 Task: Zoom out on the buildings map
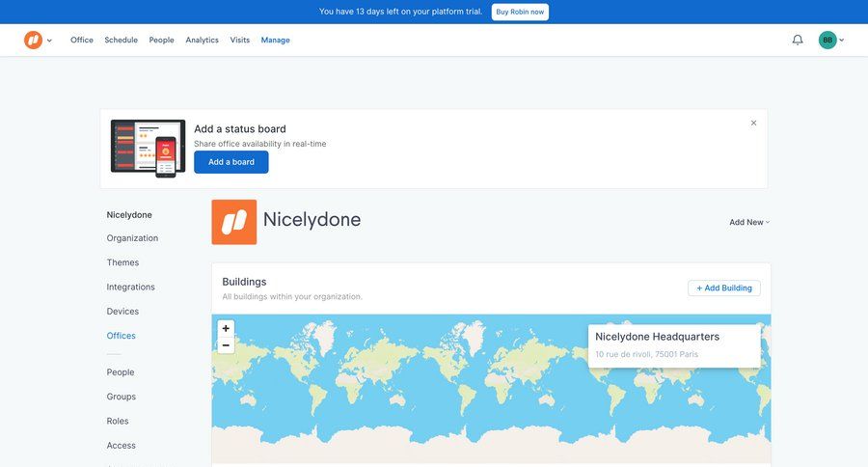(x=226, y=345)
